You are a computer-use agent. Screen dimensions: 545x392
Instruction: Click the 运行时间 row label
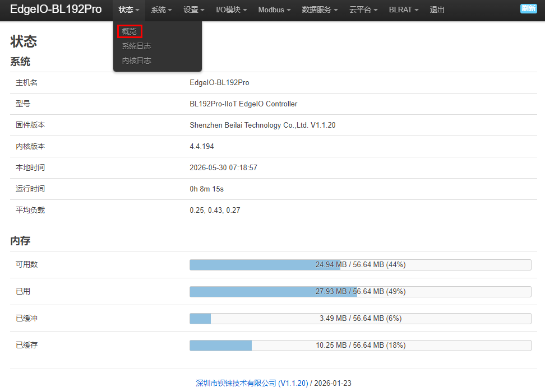pos(30,189)
